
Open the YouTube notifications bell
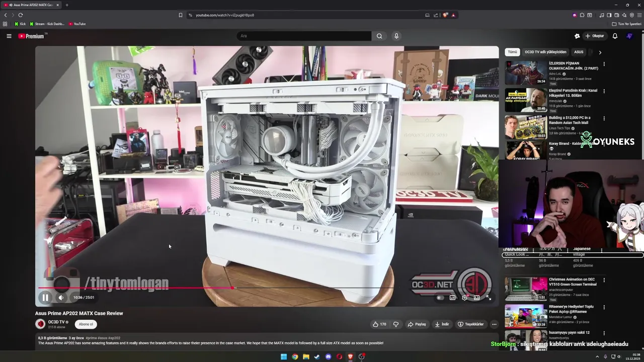(x=615, y=36)
